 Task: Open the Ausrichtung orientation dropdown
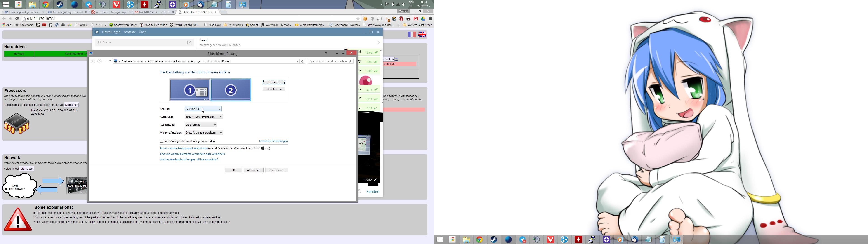[x=200, y=125]
